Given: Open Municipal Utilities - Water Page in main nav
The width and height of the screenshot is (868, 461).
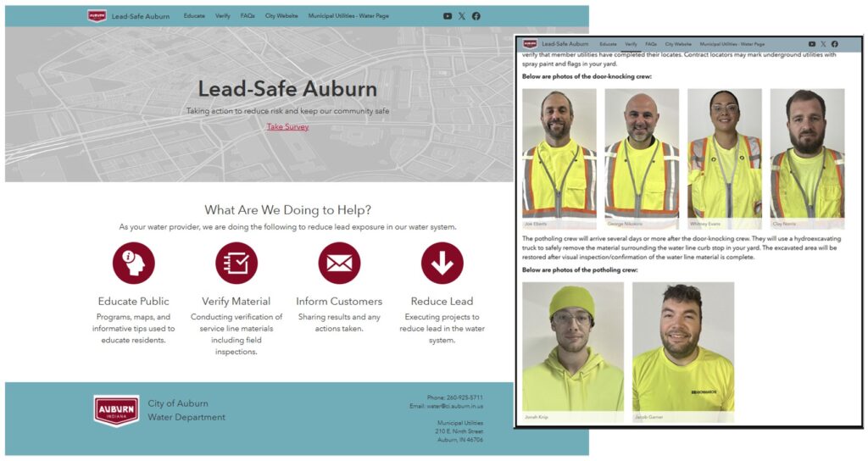Looking at the screenshot, I should 348,16.
